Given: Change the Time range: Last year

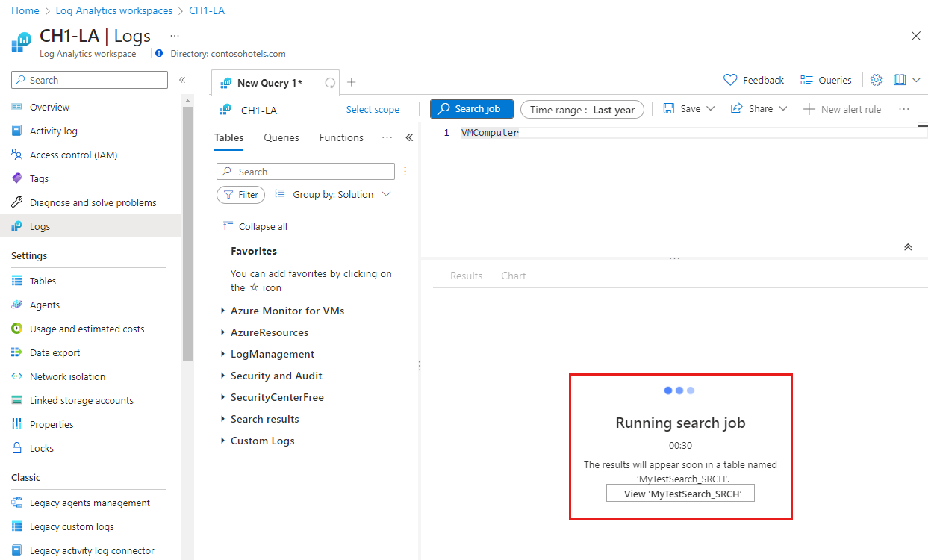Looking at the screenshot, I should 582,110.
